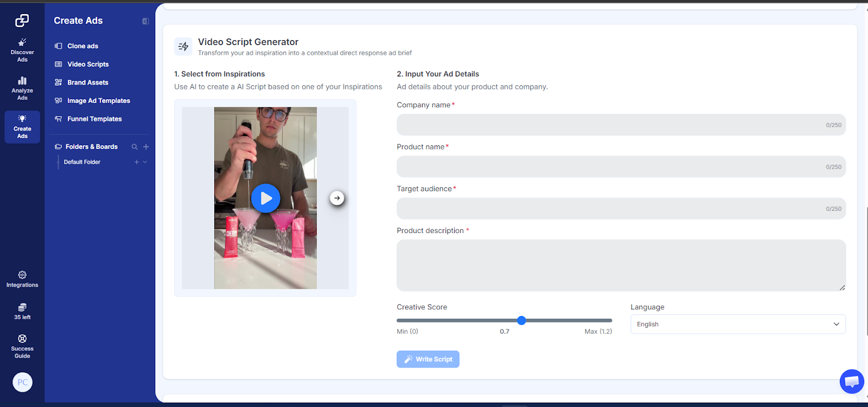
Task: Open the Success Guide
Action: click(22, 346)
